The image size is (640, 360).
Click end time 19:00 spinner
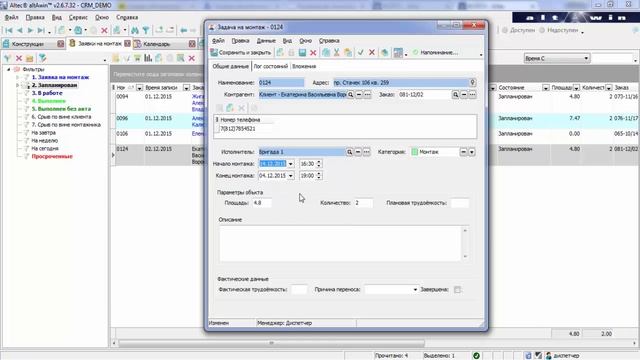click(319, 176)
